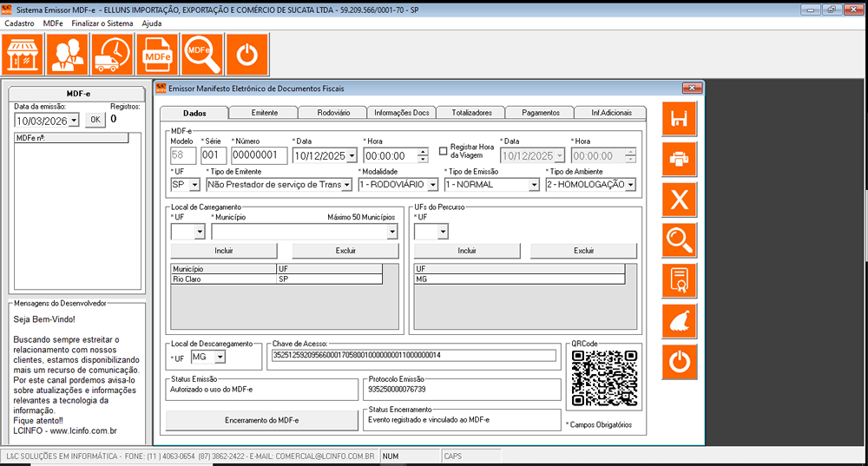Open the people/clients icon in toolbar

pos(67,55)
